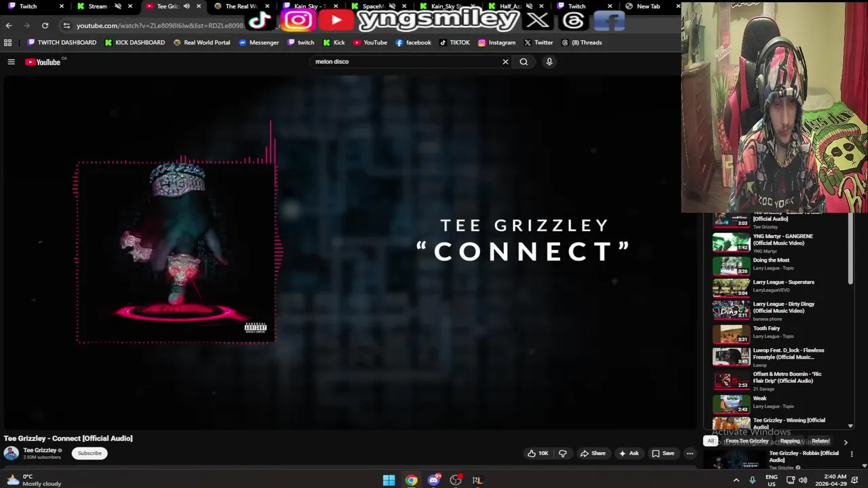Open the KICK DASHBOARD bookmark
The width and height of the screenshot is (868, 488).
click(135, 43)
